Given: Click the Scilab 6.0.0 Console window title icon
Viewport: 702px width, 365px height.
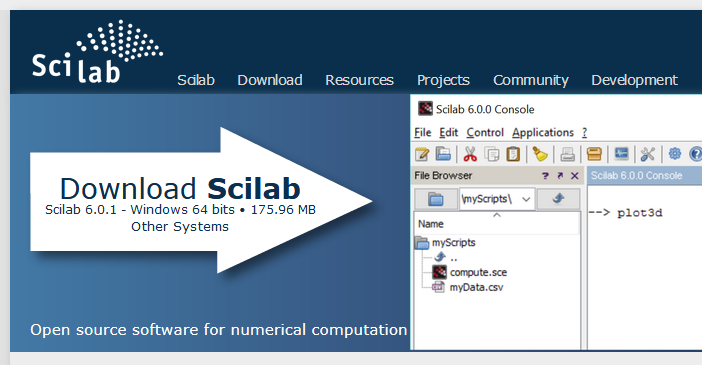Looking at the screenshot, I should click(x=425, y=109).
